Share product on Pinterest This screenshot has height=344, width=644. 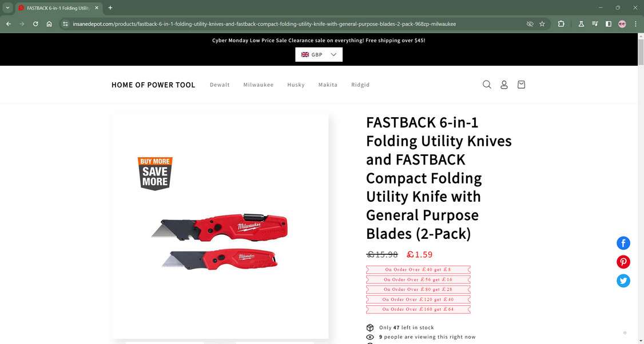[x=623, y=262]
